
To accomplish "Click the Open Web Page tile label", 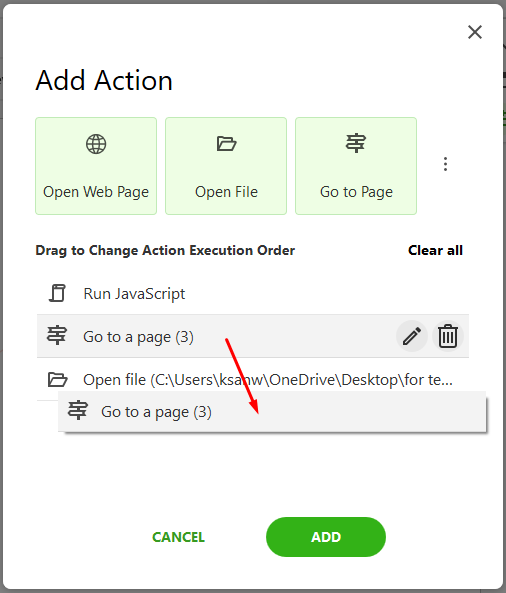I will coord(96,192).
